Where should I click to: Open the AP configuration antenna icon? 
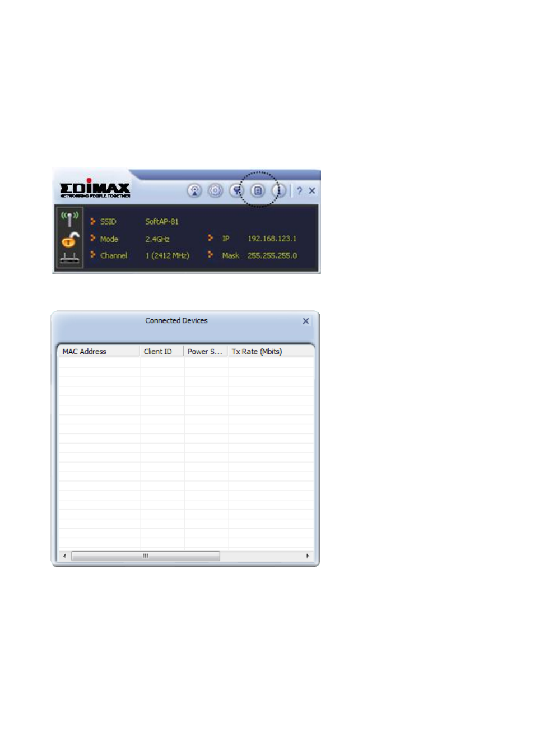coord(194,191)
